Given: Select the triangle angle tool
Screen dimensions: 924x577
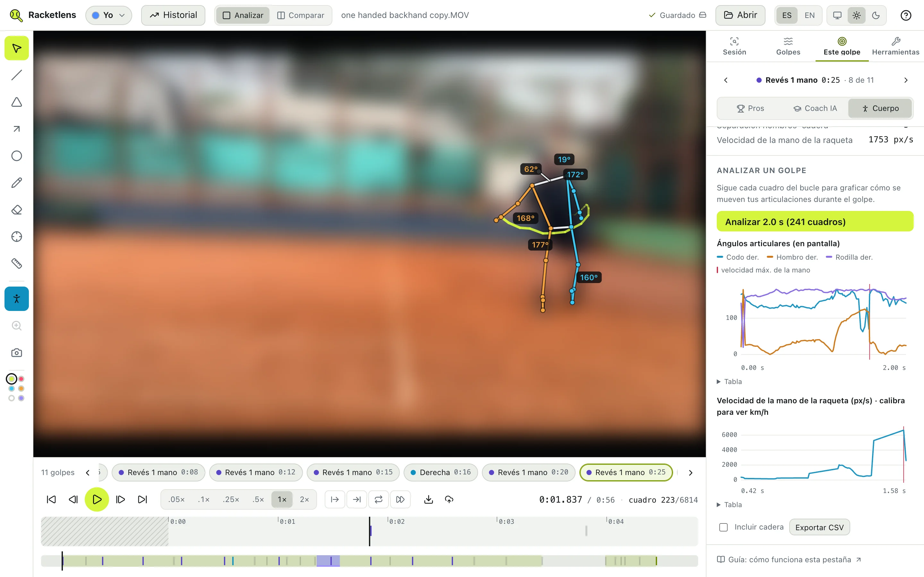Looking at the screenshot, I should click(16, 102).
